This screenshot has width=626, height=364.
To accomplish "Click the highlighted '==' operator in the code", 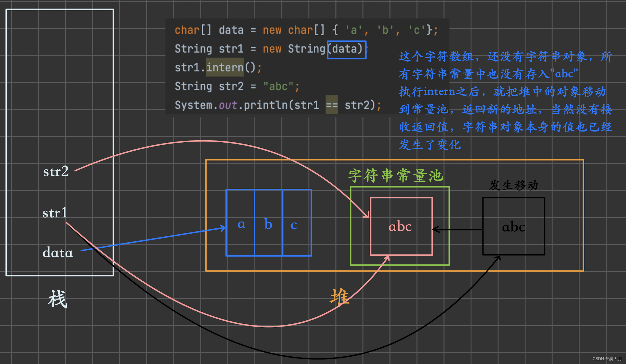I will [332, 105].
